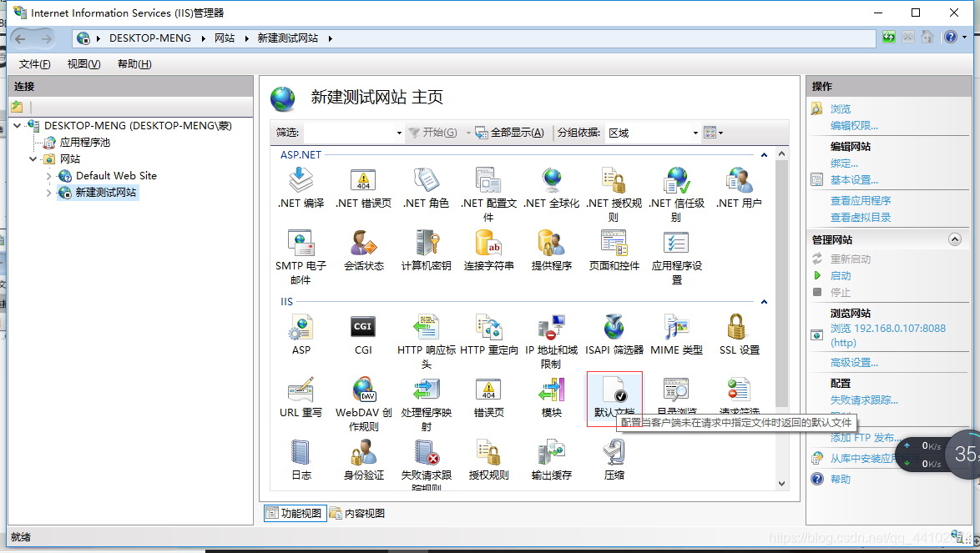Click the 基本设置... action link
Image resolution: width=980 pixels, height=553 pixels.
point(854,180)
